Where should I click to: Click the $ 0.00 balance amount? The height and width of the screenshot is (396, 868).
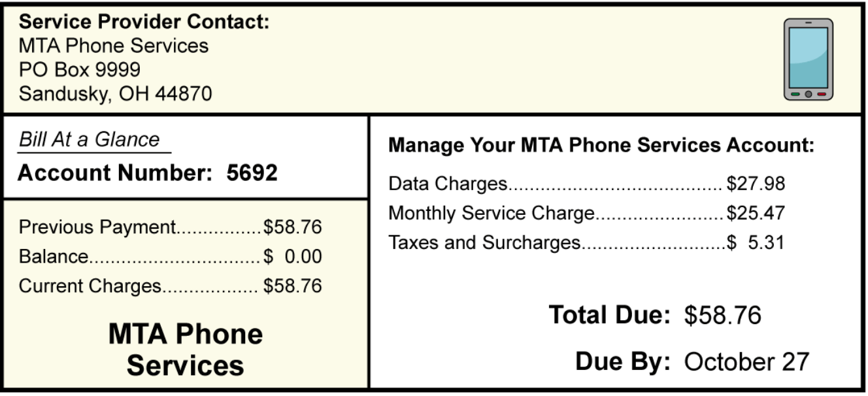coord(292,256)
